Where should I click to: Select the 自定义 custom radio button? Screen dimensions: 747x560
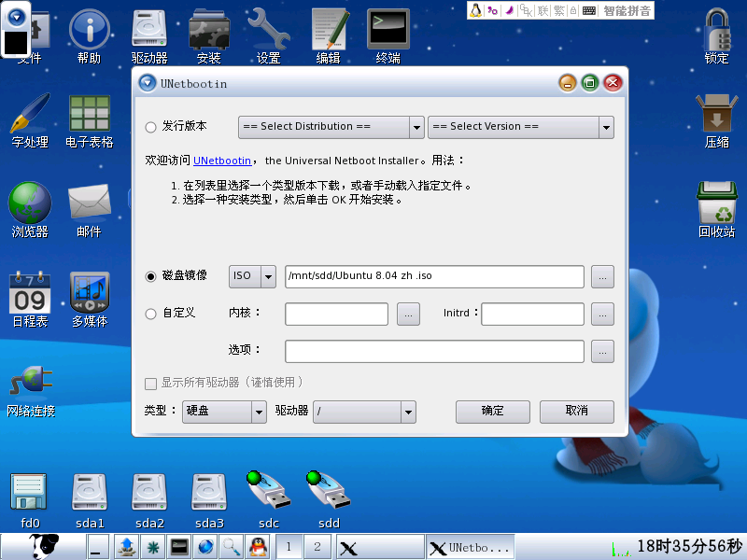(x=150, y=314)
